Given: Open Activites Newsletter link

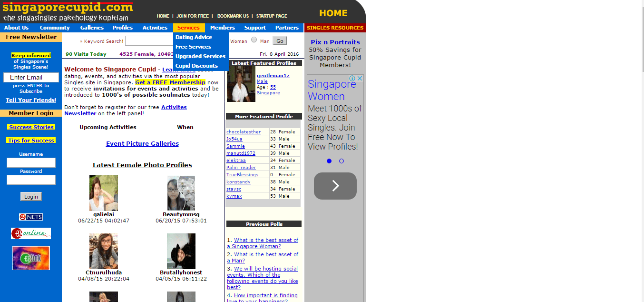Looking at the screenshot, I should pos(126,111).
